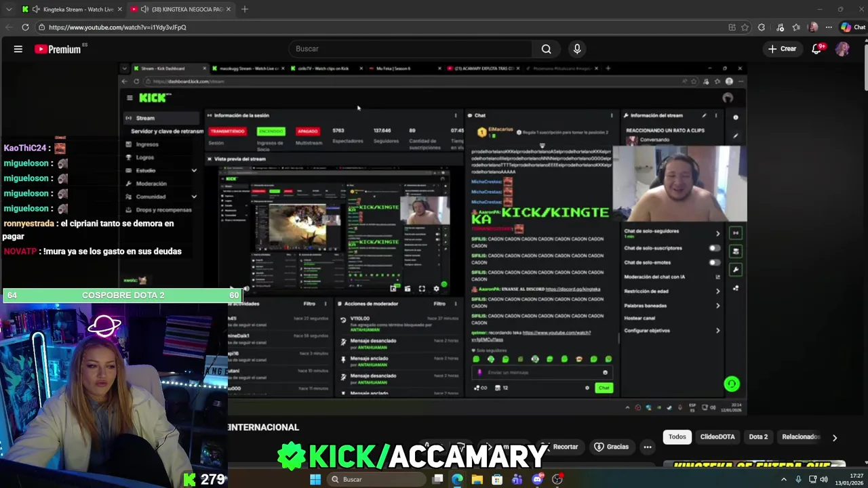Open Task View on the taskbar
Viewport: 868px width, 488px height.
[438, 479]
